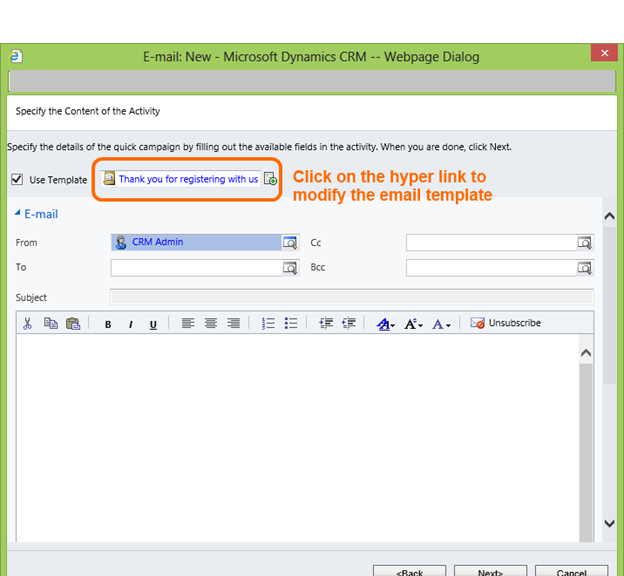Screen dimensions: 624x576
Task: Insert a numbered list
Action: [268, 324]
